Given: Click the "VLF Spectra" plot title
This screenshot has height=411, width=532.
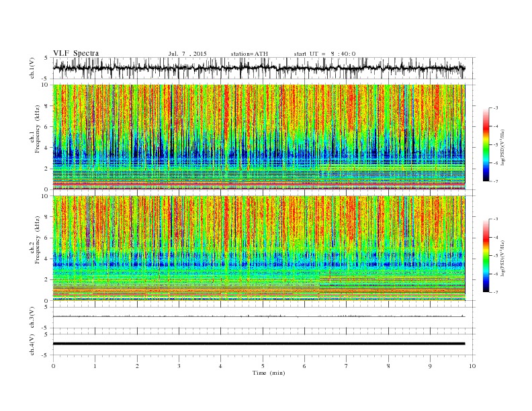Looking at the screenshot, I should [x=76, y=53].
